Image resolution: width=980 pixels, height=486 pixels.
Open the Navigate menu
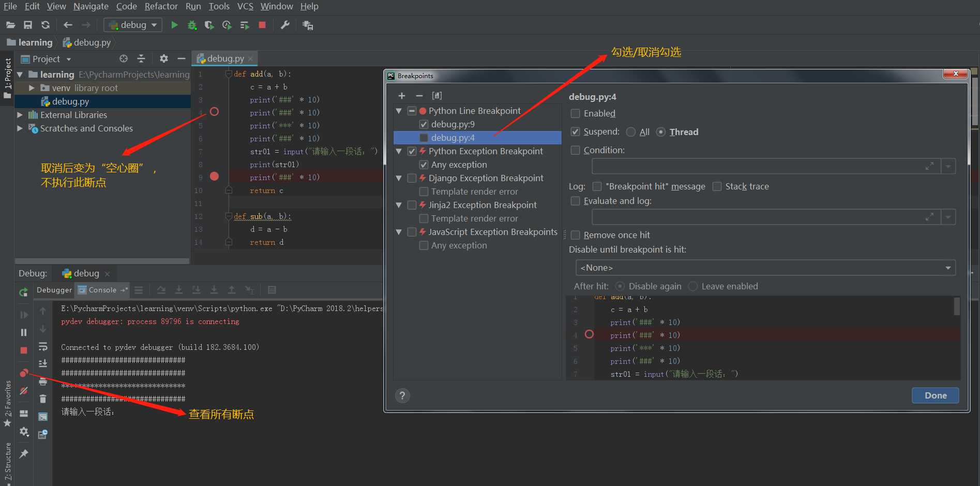click(x=91, y=6)
